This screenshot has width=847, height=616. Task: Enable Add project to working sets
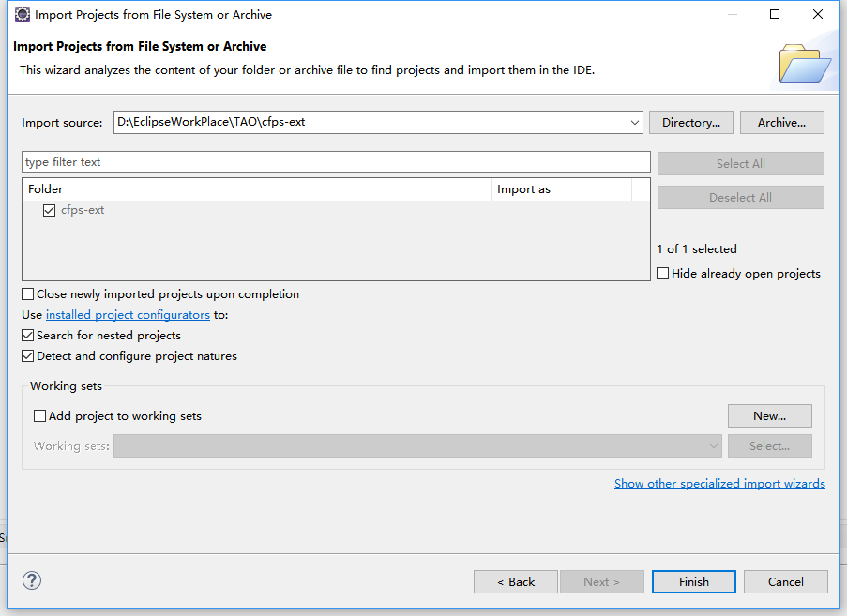point(39,416)
